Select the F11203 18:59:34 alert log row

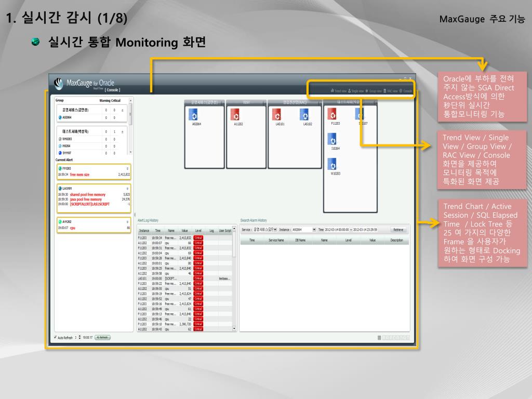[x=185, y=238]
